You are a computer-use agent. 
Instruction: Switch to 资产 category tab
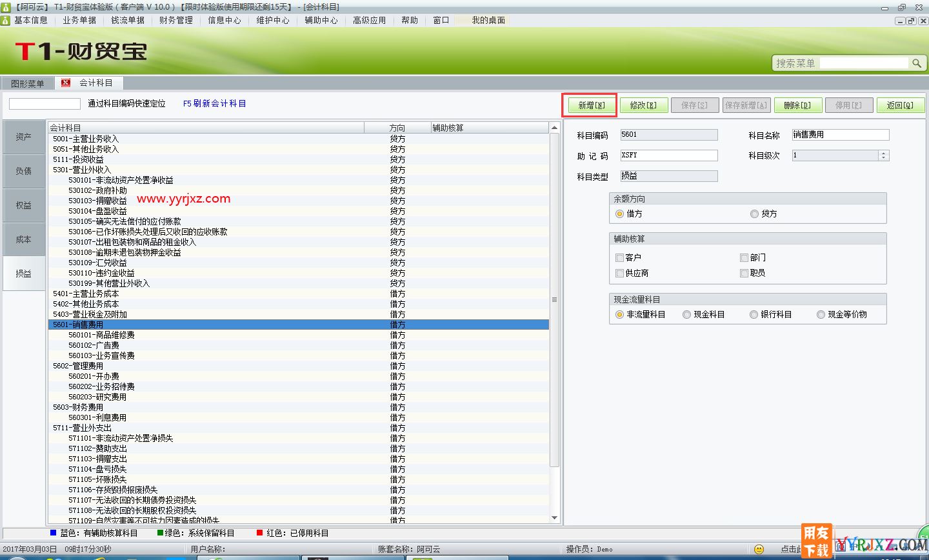coord(24,137)
